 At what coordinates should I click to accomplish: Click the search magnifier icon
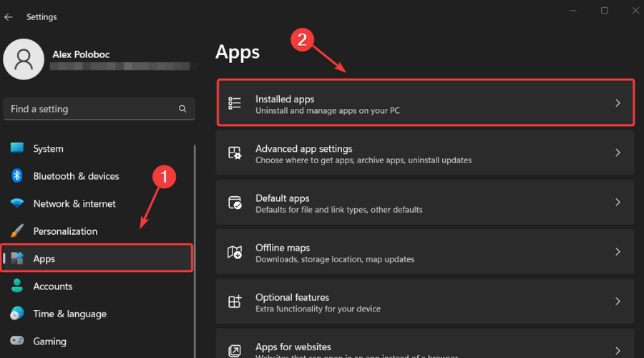pyautogui.click(x=182, y=109)
